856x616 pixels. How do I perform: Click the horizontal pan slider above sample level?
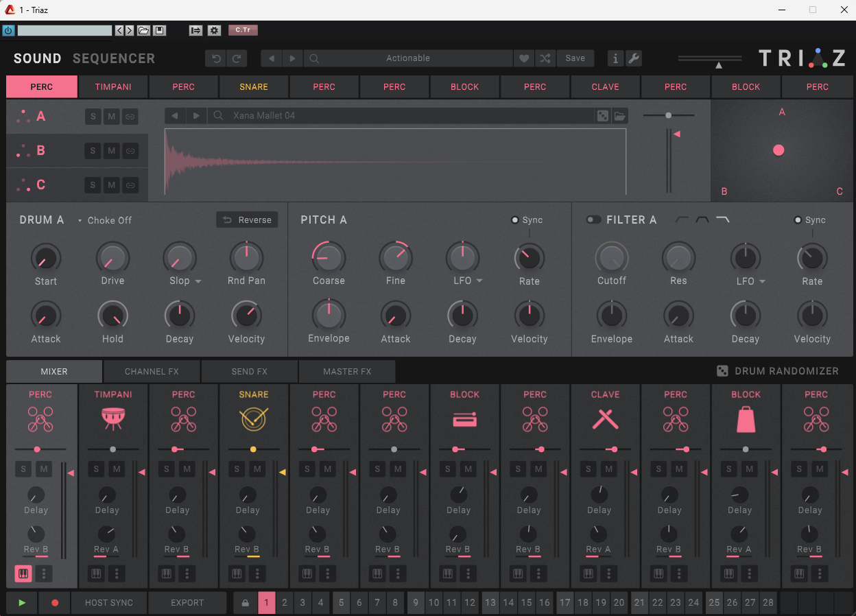pyautogui.click(x=669, y=115)
